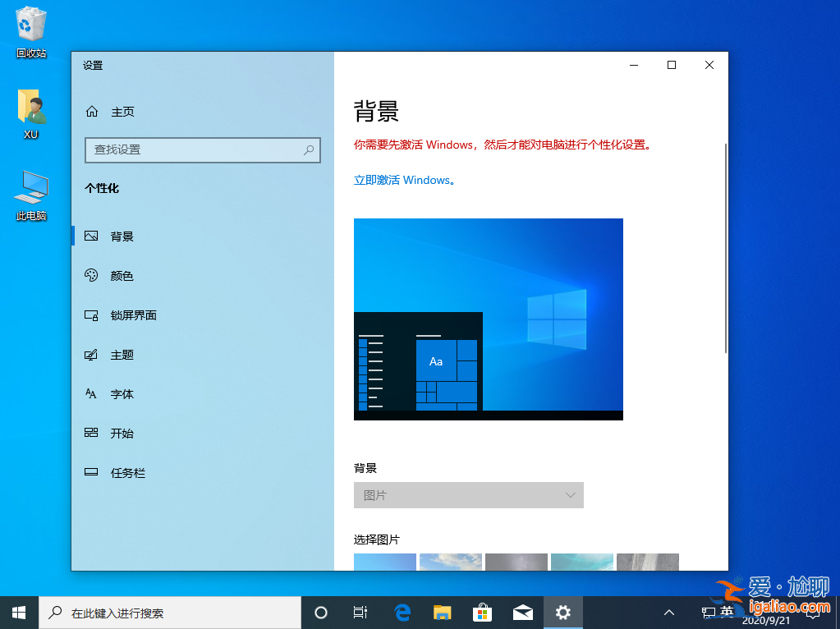Click the 字体 fonts icon in the sidebar
Image resolution: width=840 pixels, height=629 pixels.
(x=92, y=394)
